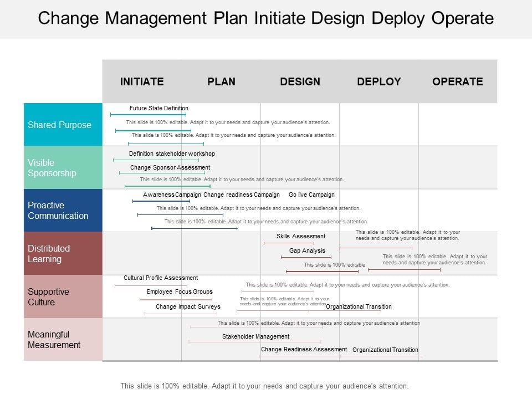Image resolution: width=532 pixels, height=399 pixels.
Task: Click the timeline bar under Employee Focus Groups
Action: click(x=176, y=300)
